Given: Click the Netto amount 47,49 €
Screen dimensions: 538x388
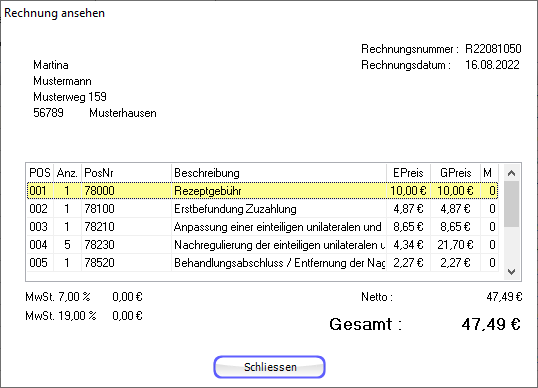Looking at the screenshot, I should click(x=504, y=297).
